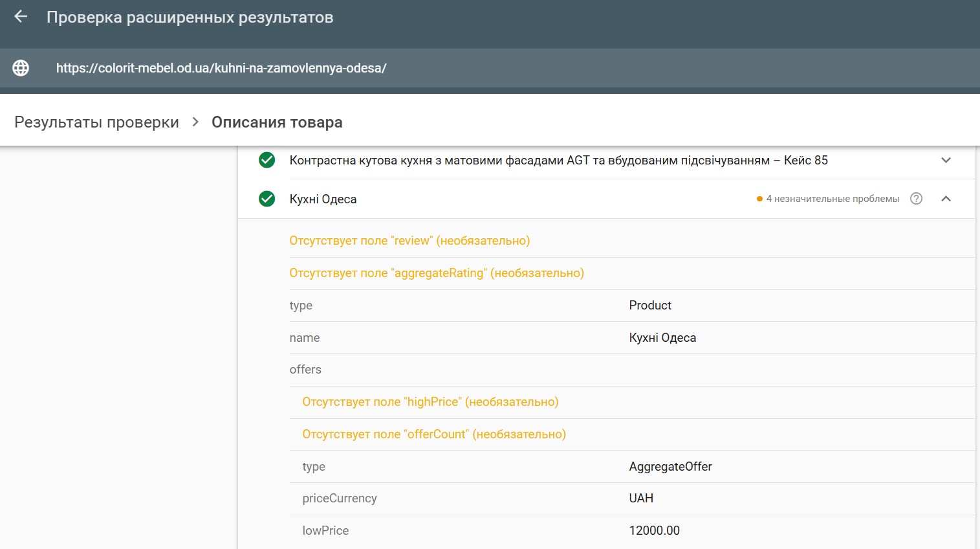Click the Проверка расширенных результатов title
This screenshot has height=549, width=980.
tap(190, 17)
